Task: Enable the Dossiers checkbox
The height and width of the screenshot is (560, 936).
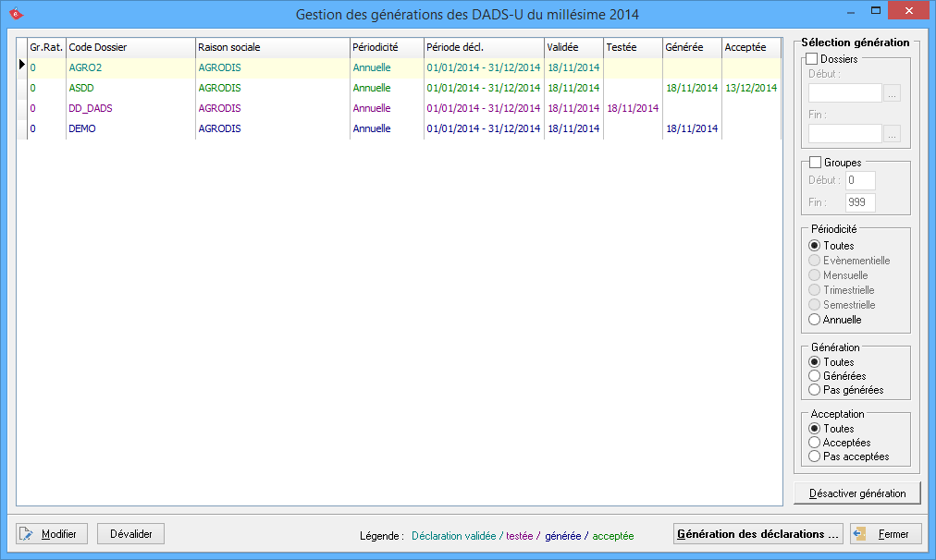Action: tap(814, 59)
